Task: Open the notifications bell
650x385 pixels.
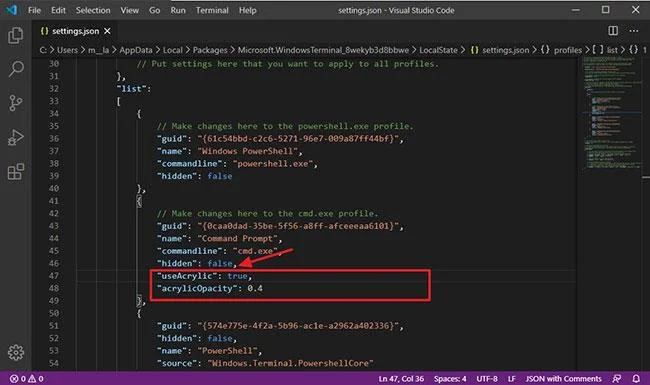Action: [x=636, y=378]
